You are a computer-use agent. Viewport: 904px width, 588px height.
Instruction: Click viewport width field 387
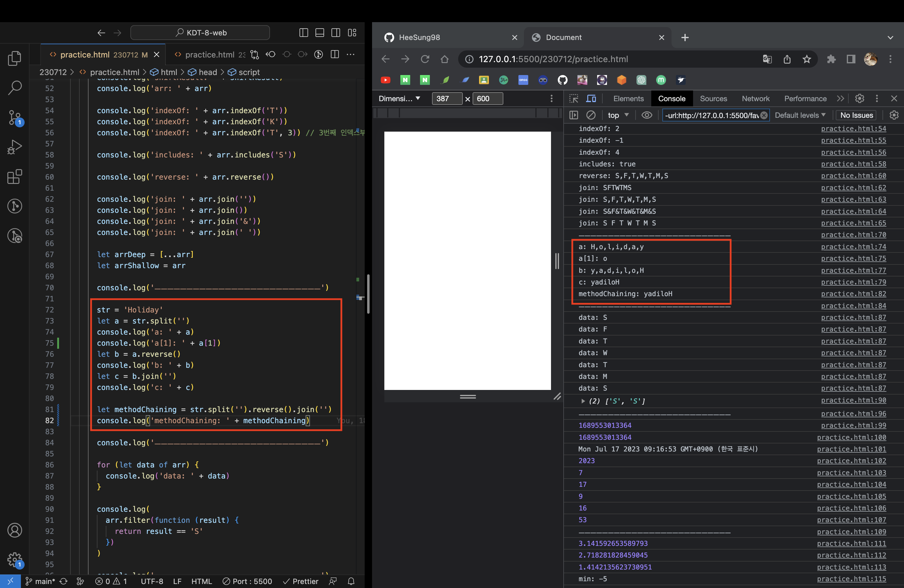pyautogui.click(x=447, y=98)
